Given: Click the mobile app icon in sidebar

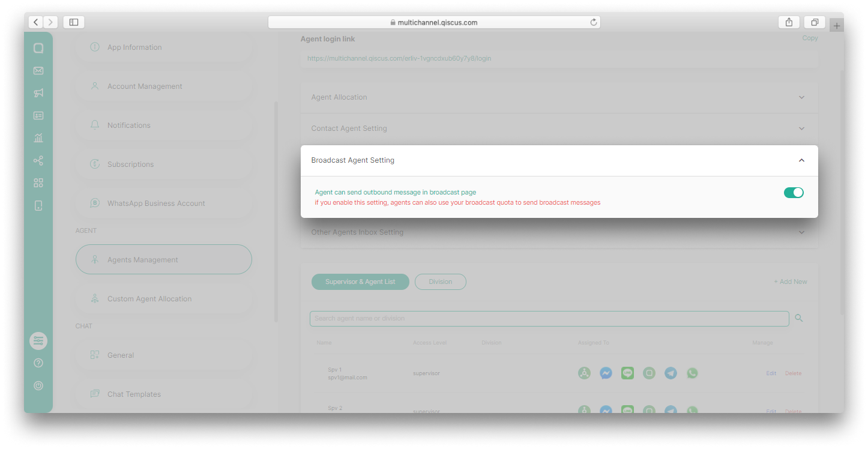Looking at the screenshot, I should coord(38,205).
